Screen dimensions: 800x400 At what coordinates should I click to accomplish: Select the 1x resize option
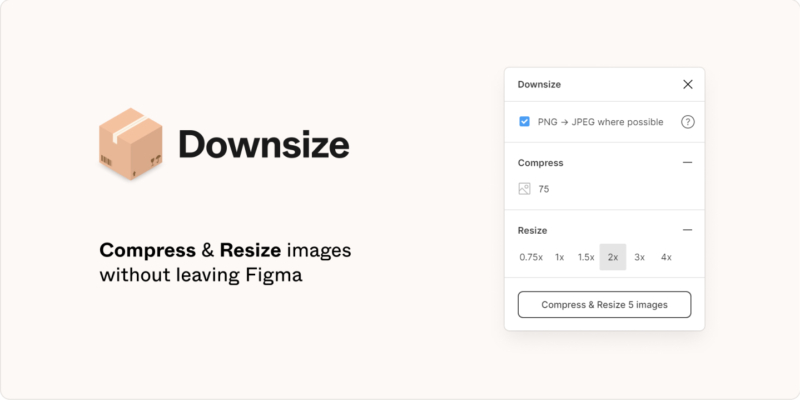[560, 257]
